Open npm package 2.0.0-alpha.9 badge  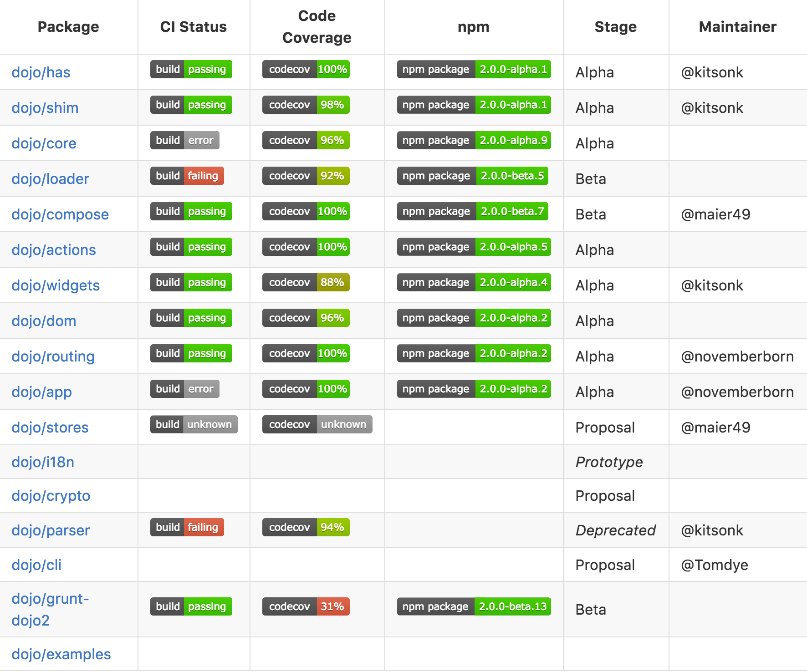tap(474, 140)
